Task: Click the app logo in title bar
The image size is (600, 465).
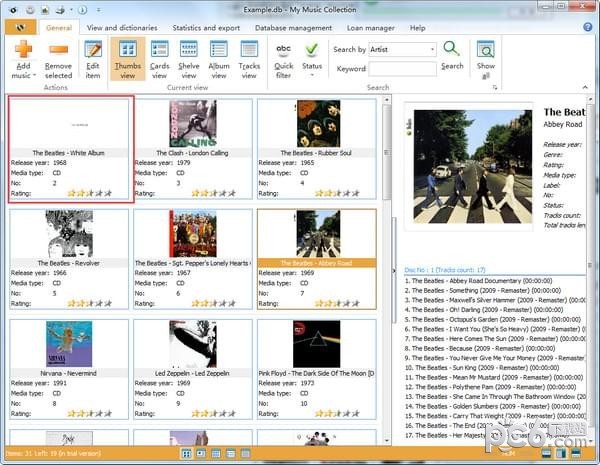Action: pyautogui.click(x=13, y=10)
